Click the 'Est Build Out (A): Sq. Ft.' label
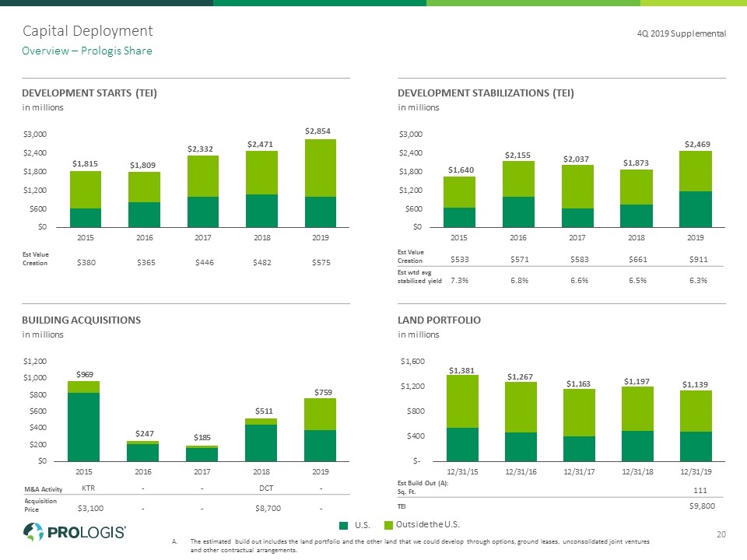The image size is (747, 560). pos(423,487)
